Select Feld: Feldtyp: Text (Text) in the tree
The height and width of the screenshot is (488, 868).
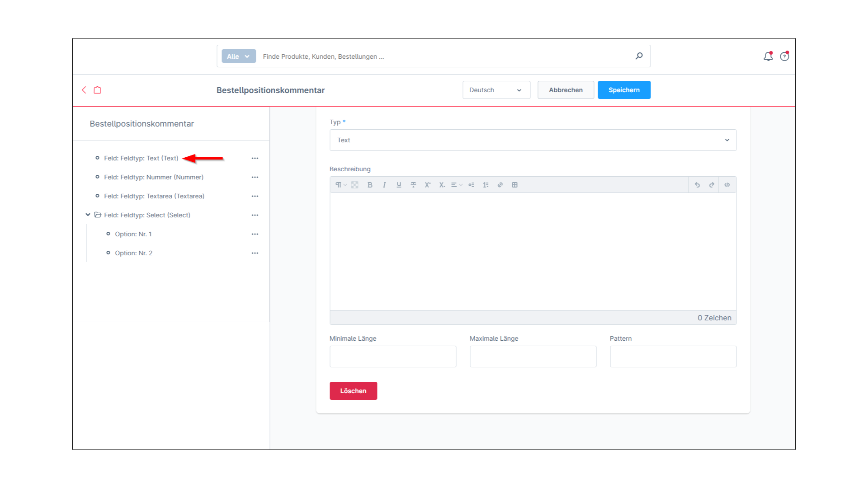click(x=141, y=158)
